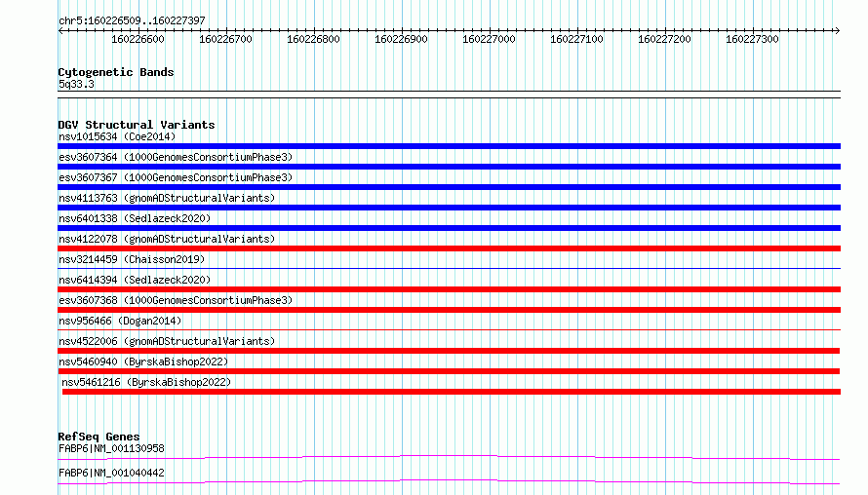Click the 160227100 ruler coordinate
Image resolution: width=868 pixels, height=495 pixels.
click(x=576, y=39)
